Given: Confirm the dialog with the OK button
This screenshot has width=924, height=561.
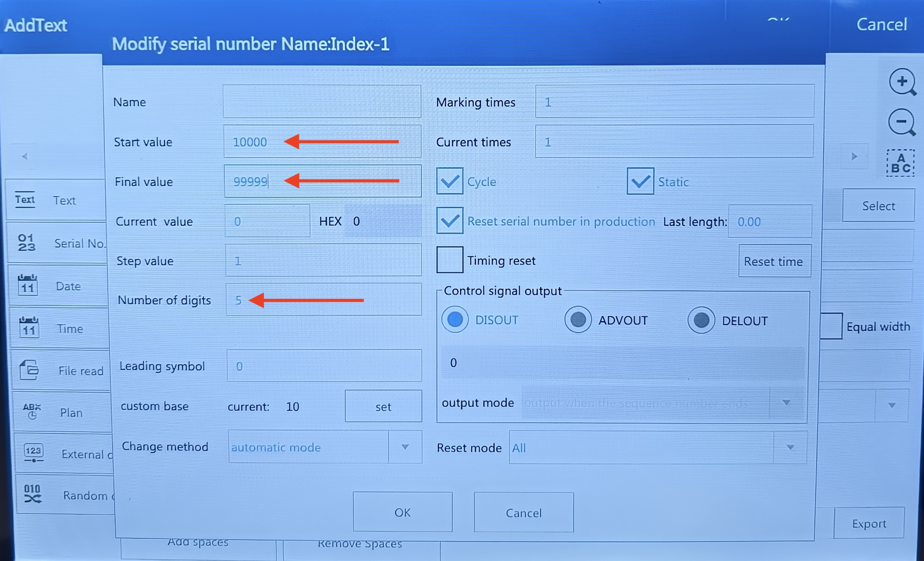Looking at the screenshot, I should [x=403, y=512].
